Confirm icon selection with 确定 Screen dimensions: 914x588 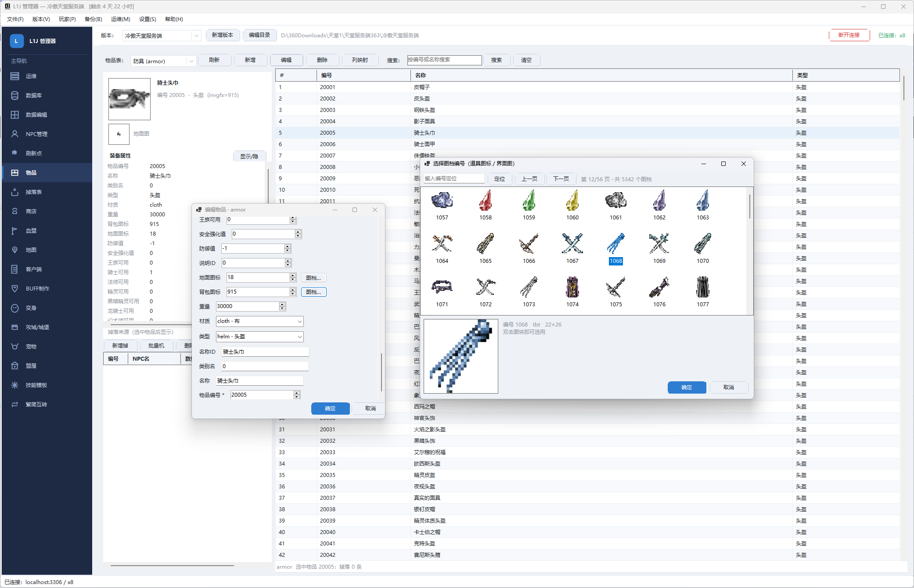687,387
